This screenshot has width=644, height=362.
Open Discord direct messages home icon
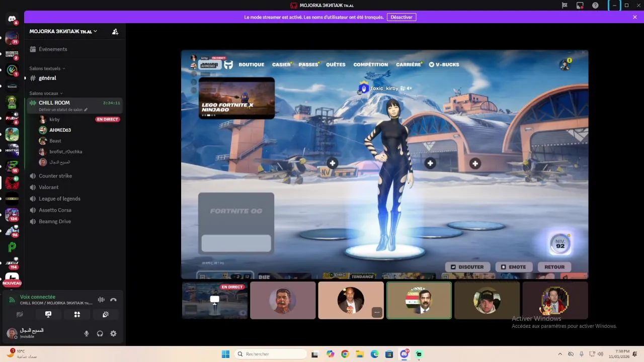point(12,19)
